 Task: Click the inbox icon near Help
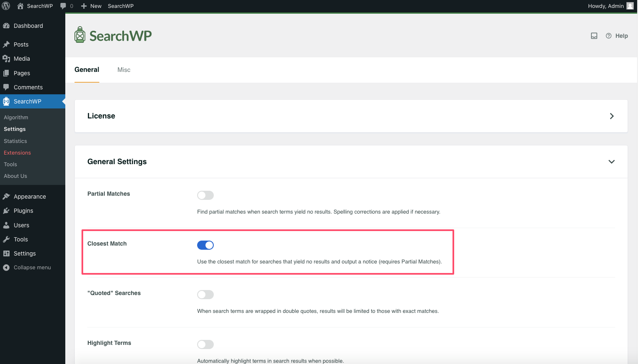594,36
